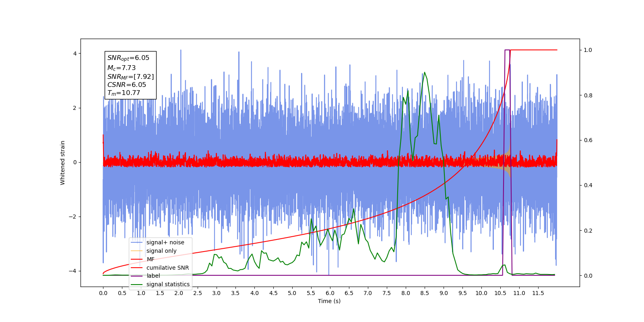
Task: Click the 0.0 x-axis tick label
Action: [103, 293]
